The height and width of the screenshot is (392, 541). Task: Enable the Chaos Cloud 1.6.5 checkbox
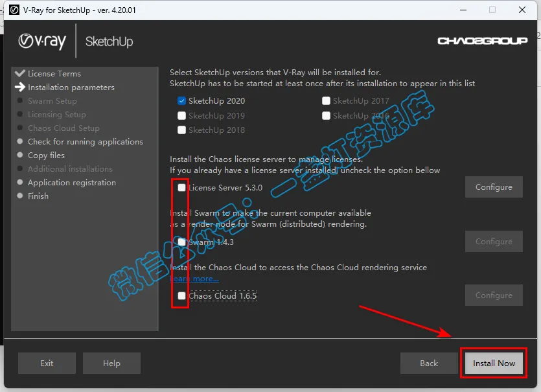(x=181, y=295)
